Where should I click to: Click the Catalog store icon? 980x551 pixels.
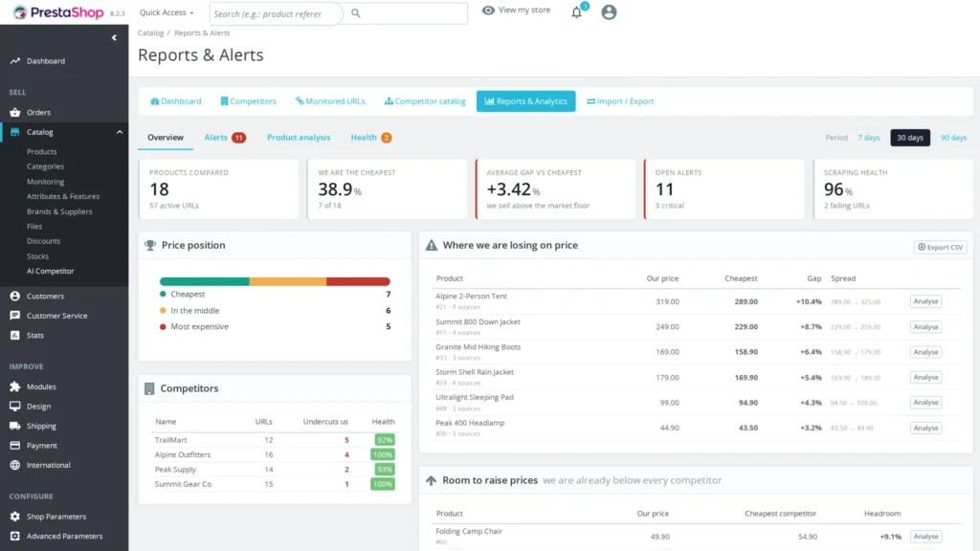click(15, 132)
